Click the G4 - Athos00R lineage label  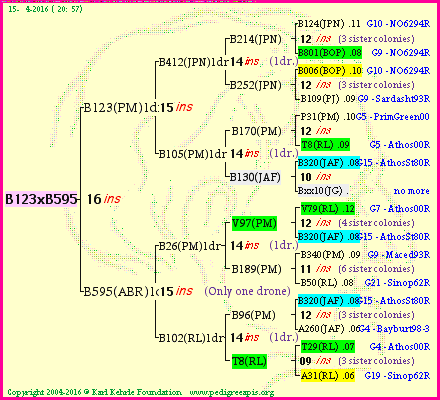(400, 347)
